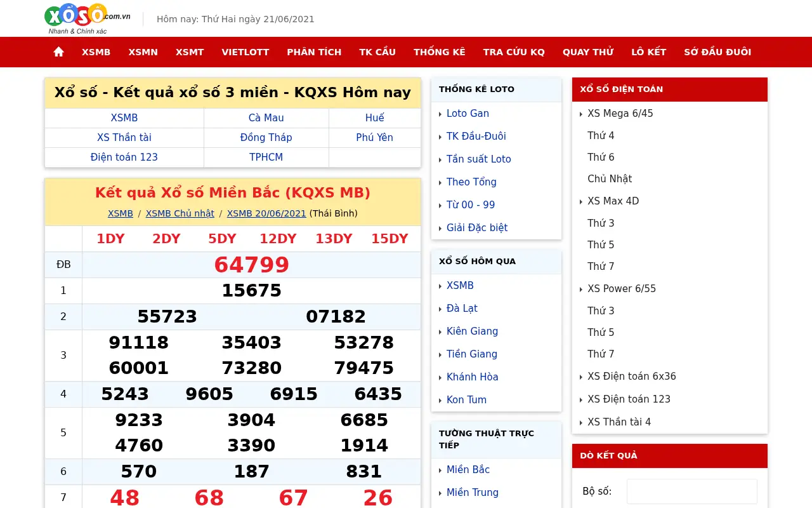Open the XSMT menu item

[190, 52]
